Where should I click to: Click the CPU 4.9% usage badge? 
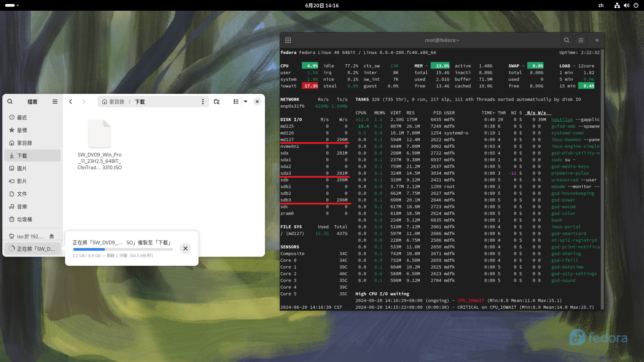tap(310, 66)
